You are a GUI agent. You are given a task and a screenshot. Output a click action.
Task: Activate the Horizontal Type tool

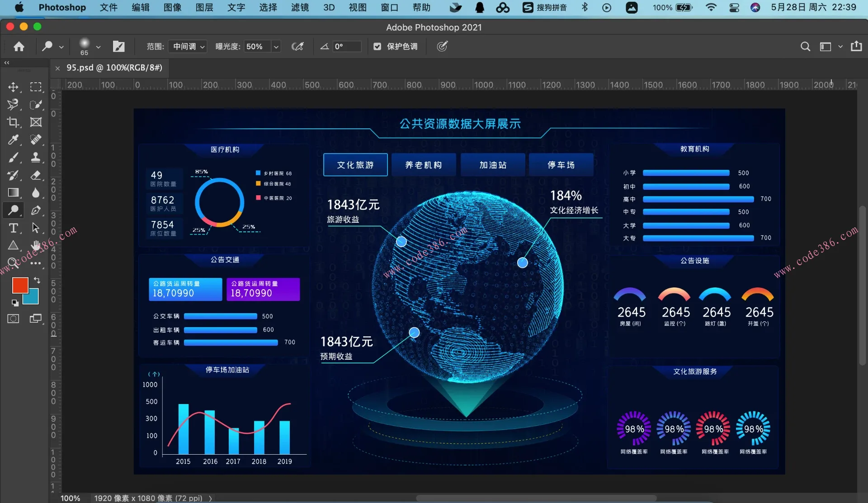(14, 228)
